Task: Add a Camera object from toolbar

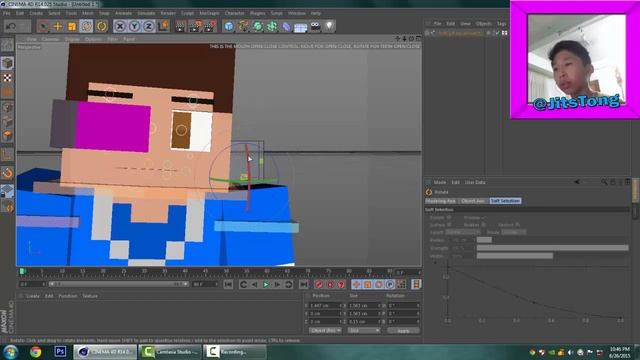Action: [x=315, y=26]
